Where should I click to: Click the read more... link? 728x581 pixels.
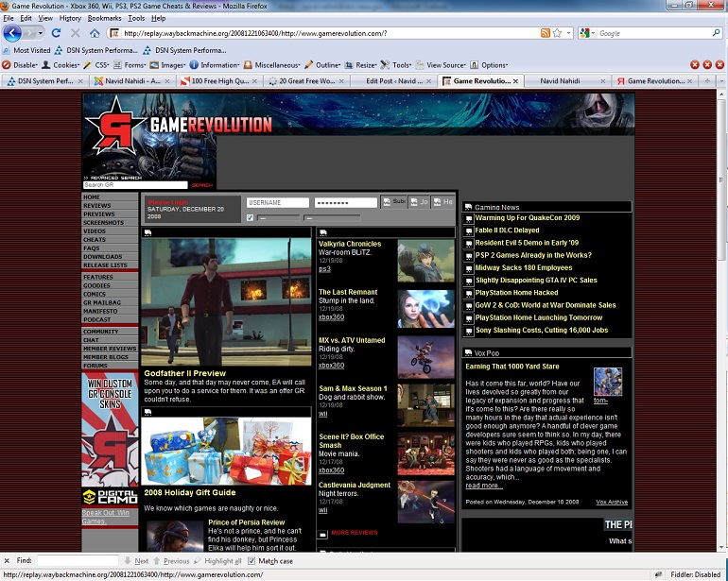point(484,486)
